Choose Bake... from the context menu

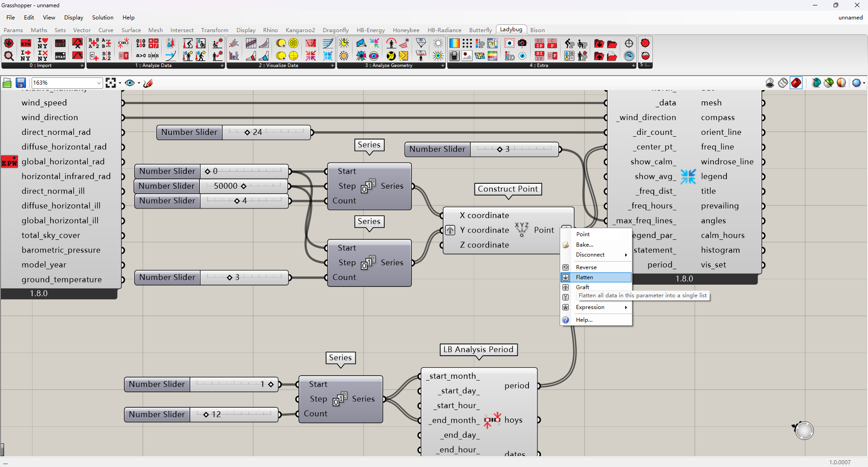(596, 244)
